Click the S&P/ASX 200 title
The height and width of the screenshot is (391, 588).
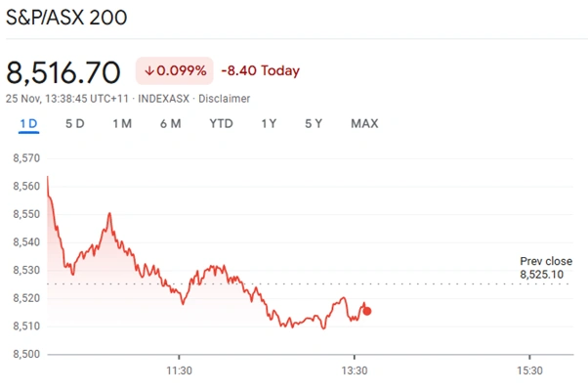pyautogui.click(x=65, y=19)
